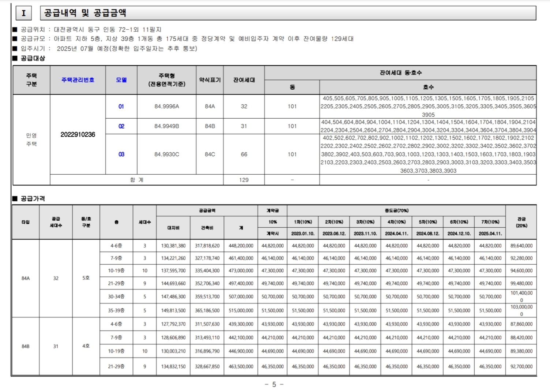Screen dimensions: 550x392
Task: Click balance amount 92,700,000
Action: tap(521, 367)
